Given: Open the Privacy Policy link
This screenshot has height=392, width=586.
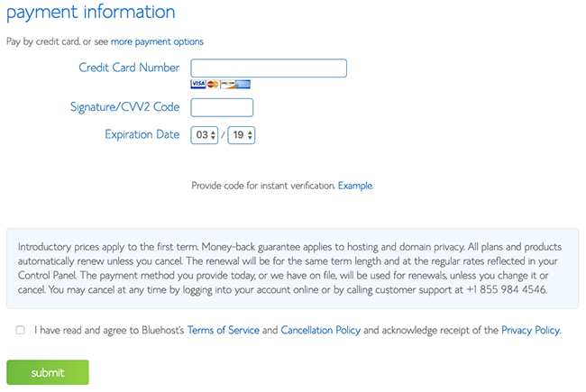Looking at the screenshot, I should pos(531,331).
